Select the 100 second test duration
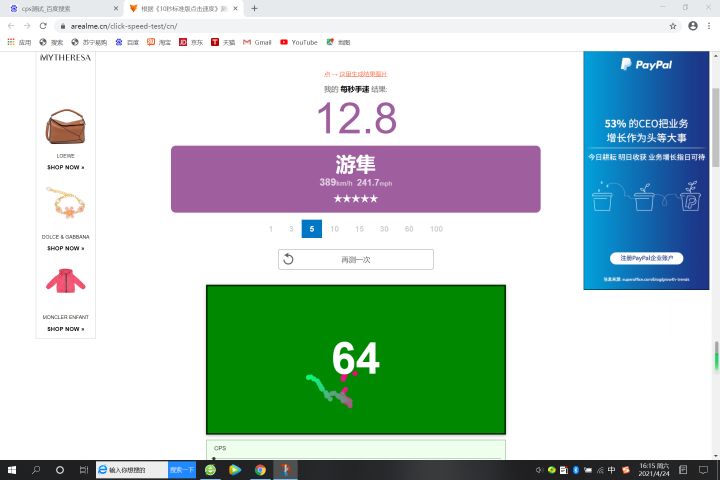Image resolution: width=720 pixels, height=480 pixels. click(x=436, y=229)
